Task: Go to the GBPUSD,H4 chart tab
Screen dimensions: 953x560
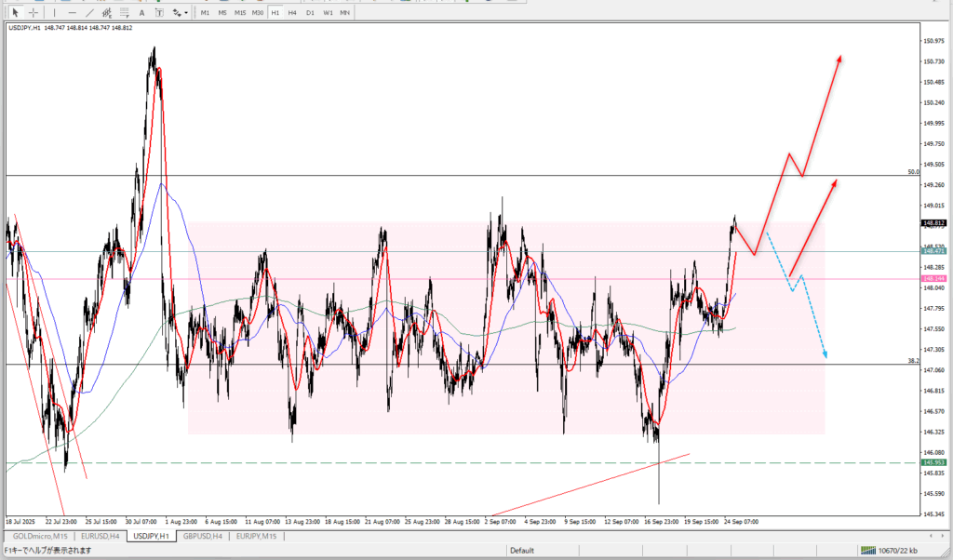Action: tap(203, 537)
